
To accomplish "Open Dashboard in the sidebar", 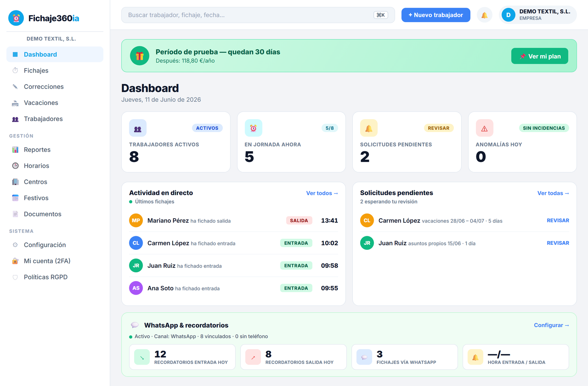I will pos(55,54).
